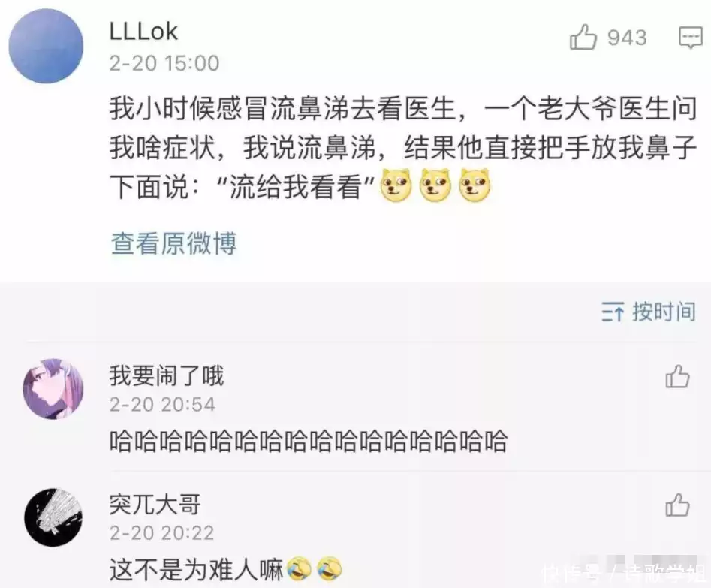Open the comment icon beside 943 likes
Screen dimensions: 711x588
point(690,38)
